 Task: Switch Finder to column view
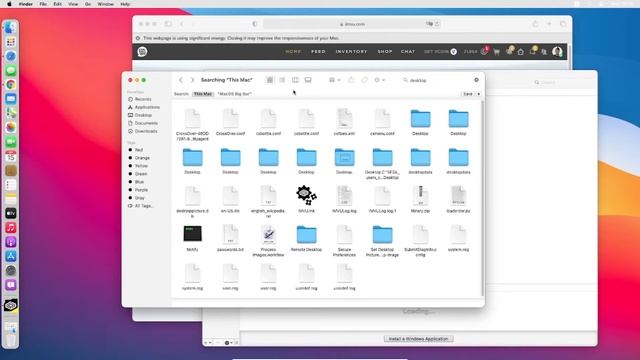click(x=295, y=80)
